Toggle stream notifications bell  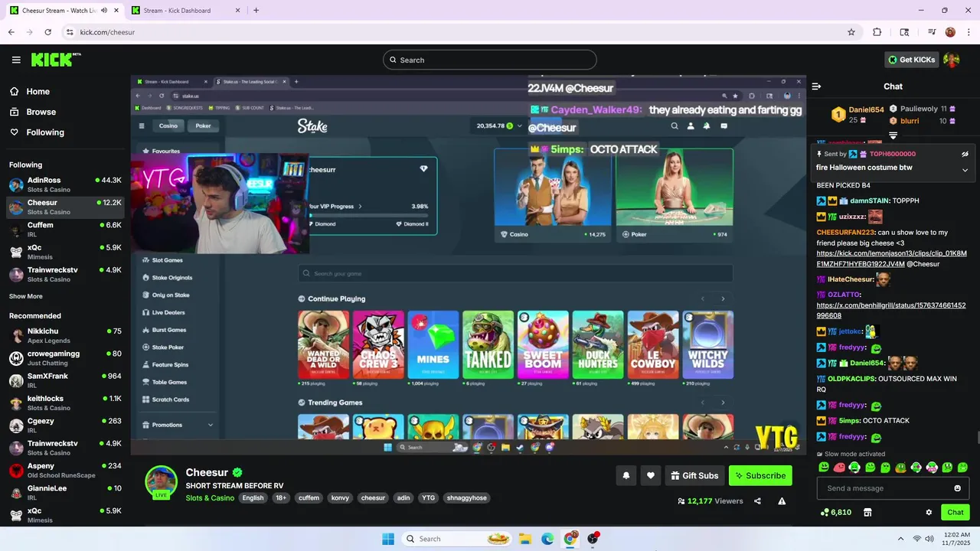pos(626,475)
